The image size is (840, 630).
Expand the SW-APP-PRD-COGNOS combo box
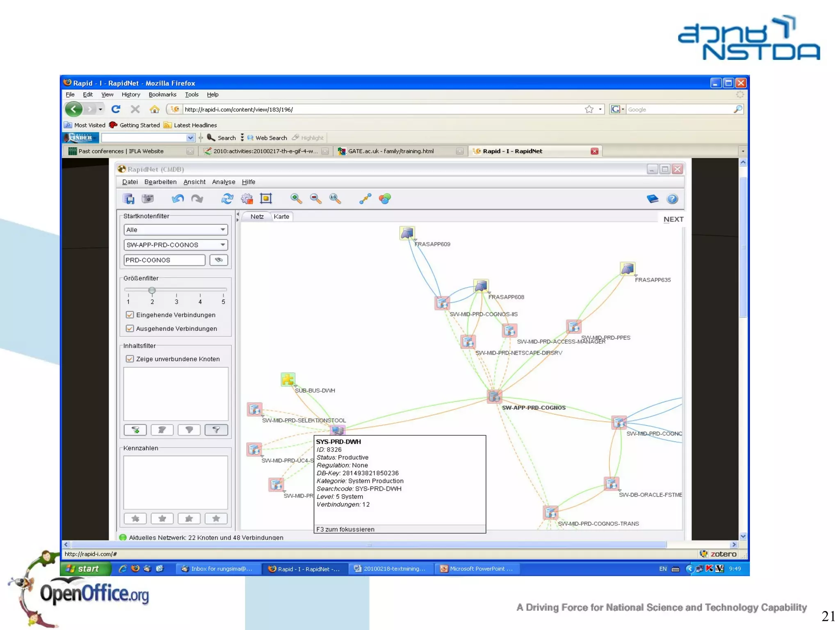(222, 245)
